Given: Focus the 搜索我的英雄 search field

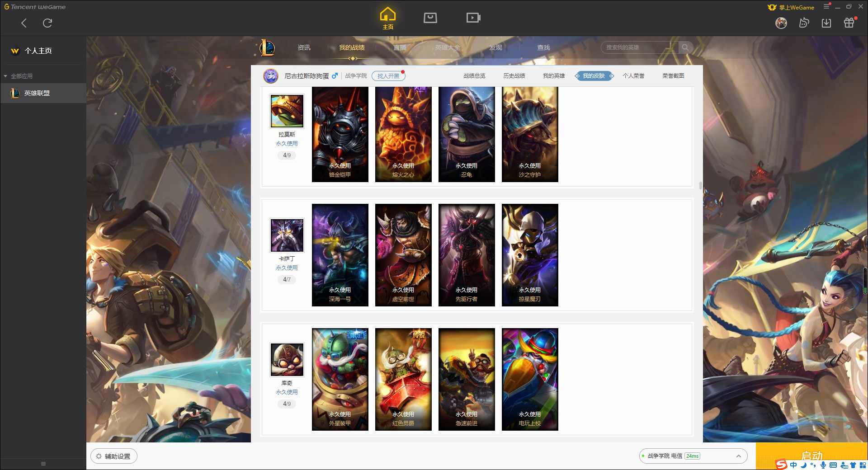Looking at the screenshot, I should coord(640,47).
